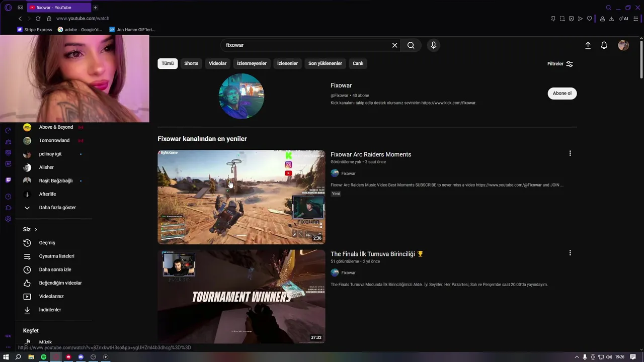The image size is (644, 362).
Task: Expand the Siz section chevron
Action: [36, 230]
